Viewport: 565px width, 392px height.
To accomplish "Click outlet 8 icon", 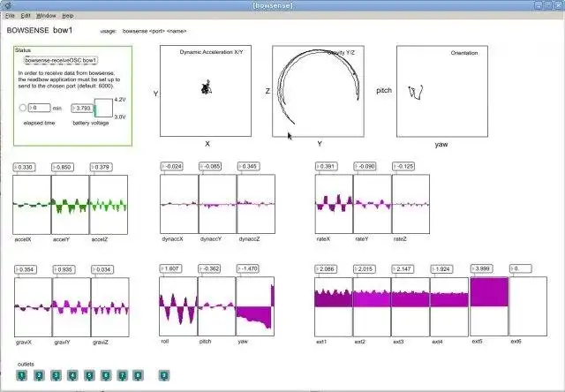I will 138,376.
